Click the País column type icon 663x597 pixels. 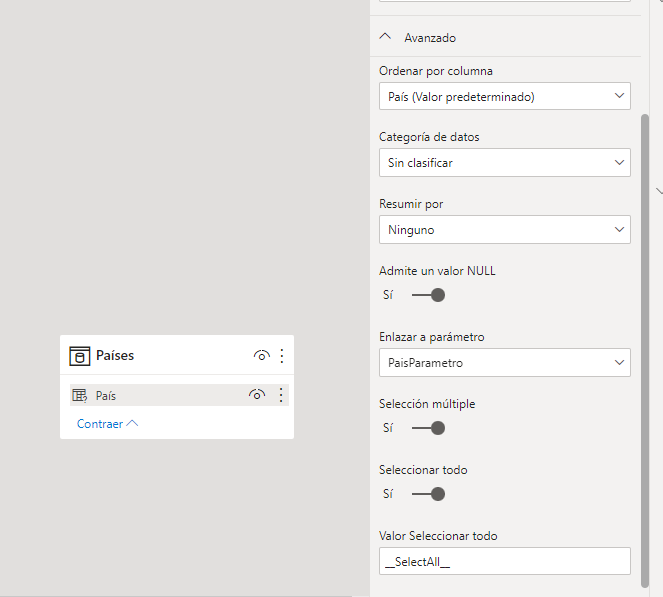(x=80, y=396)
